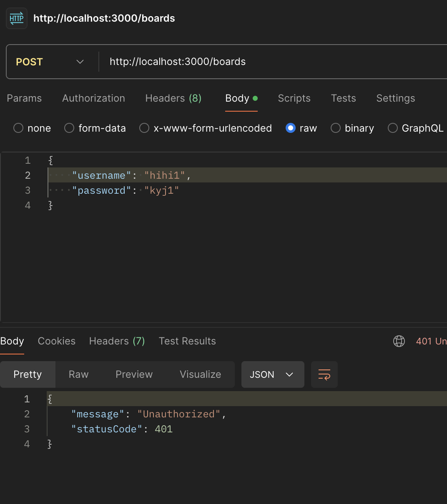The width and height of the screenshot is (447, 504).
Task: Select the binary body radio option
Action: tap(336, 128)
